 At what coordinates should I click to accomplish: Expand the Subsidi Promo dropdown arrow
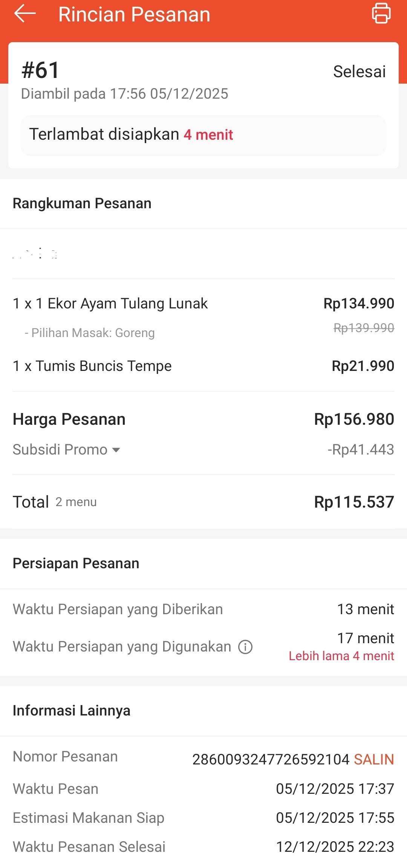click(116, 450)
